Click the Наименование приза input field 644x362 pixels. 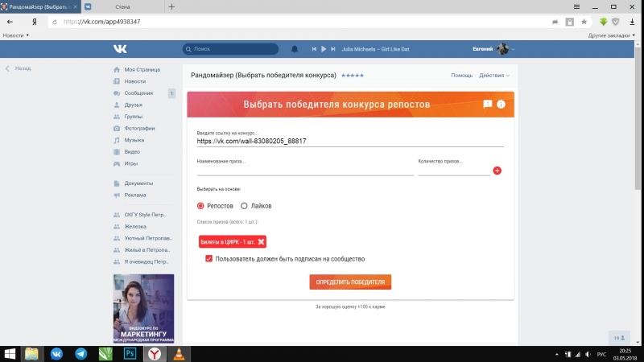pos(305,171)
